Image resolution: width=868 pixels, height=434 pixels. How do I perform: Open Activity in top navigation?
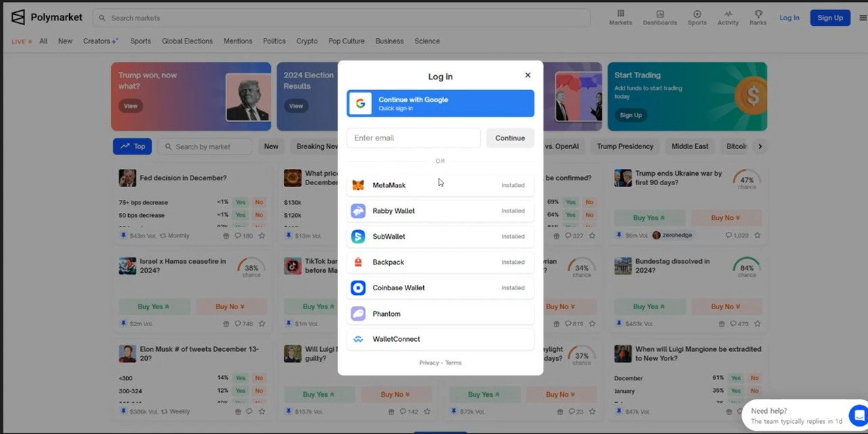tap(728, 18)
